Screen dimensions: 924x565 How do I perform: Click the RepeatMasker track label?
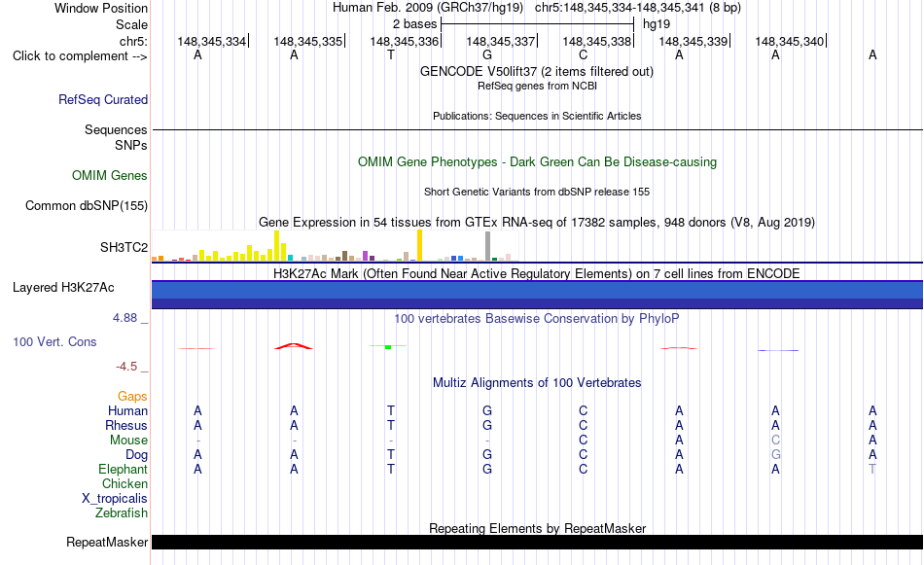[x=107, y=542]
